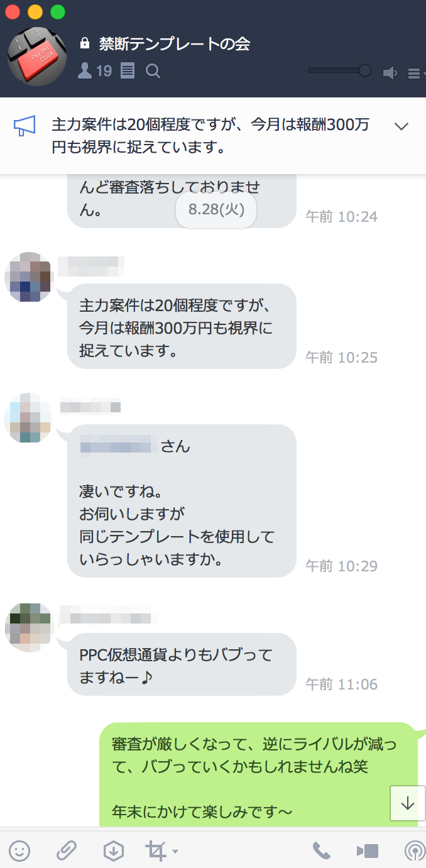The height and width of the screenshot is (868, 426).
Task: Start a screen capture with the crop icon
Action: coord(155,851)
